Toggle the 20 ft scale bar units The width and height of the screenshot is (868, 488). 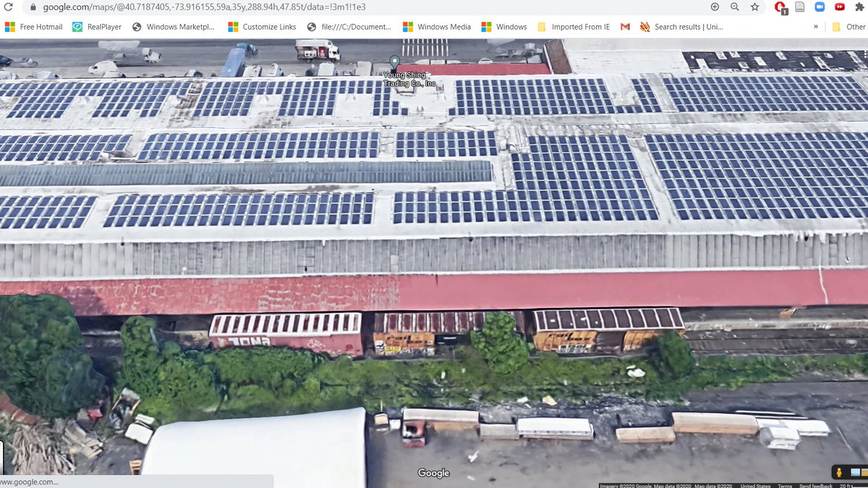(852, 485)
